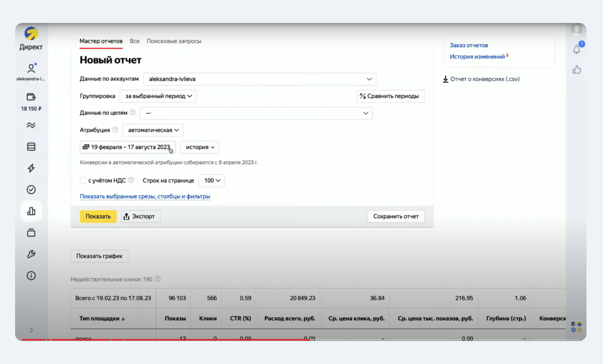
Task: Open the stacked list sidebar icon
Action: (31, 147)
